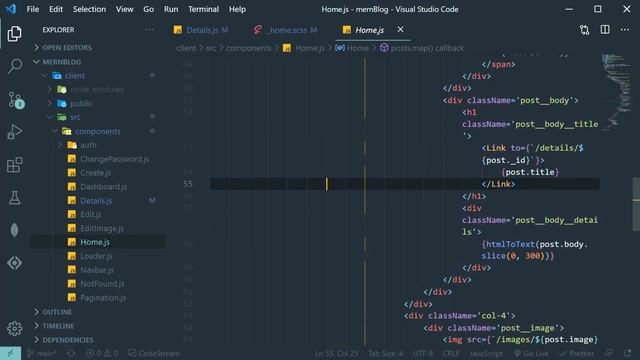The height and width of the screenshot is (360, 640).
Task: Click the remote window indicator in status bar
Action: coord(10,353)
